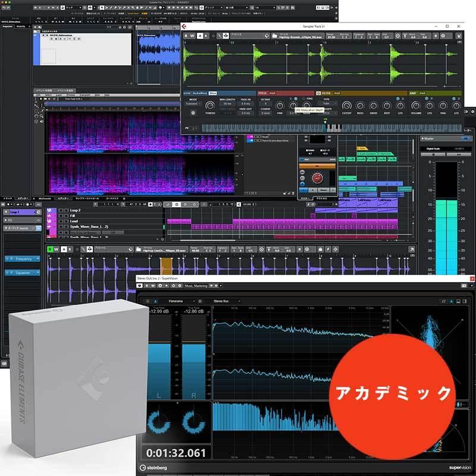Click normalize arrow icon in Sampler Track toolbar
Viewport: 476px width, 476px height.
[405, 36]
